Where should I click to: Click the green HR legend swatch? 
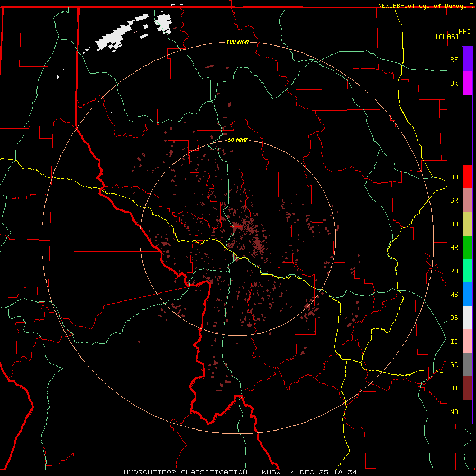click(x=467, y=247)
